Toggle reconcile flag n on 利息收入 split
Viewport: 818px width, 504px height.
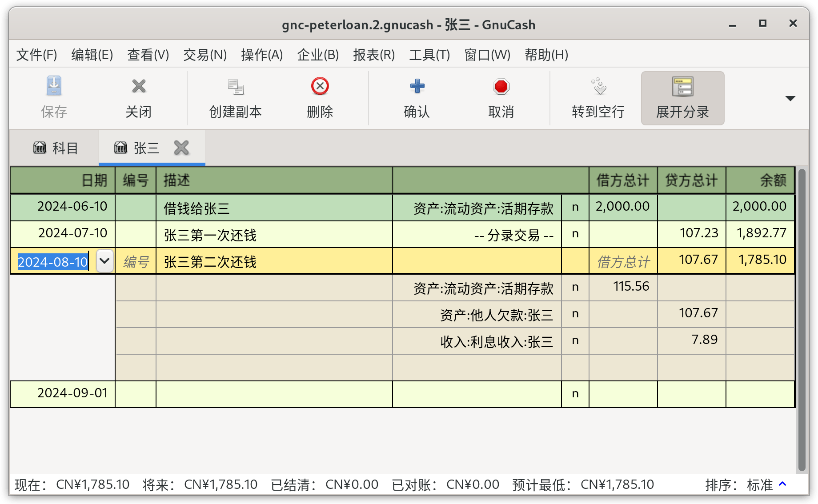point(575,340)
